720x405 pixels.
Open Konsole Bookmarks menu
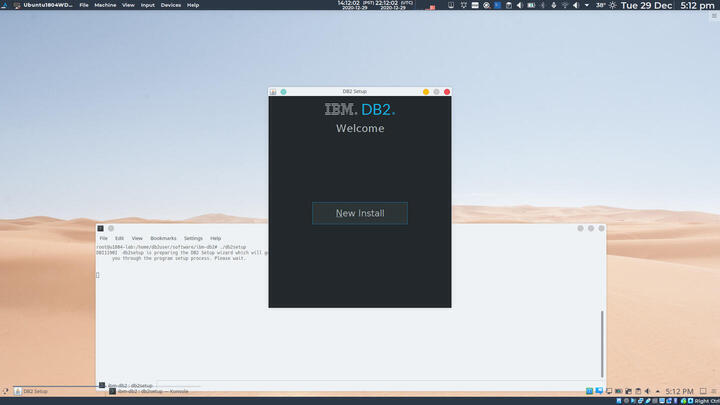pos(163,238)
